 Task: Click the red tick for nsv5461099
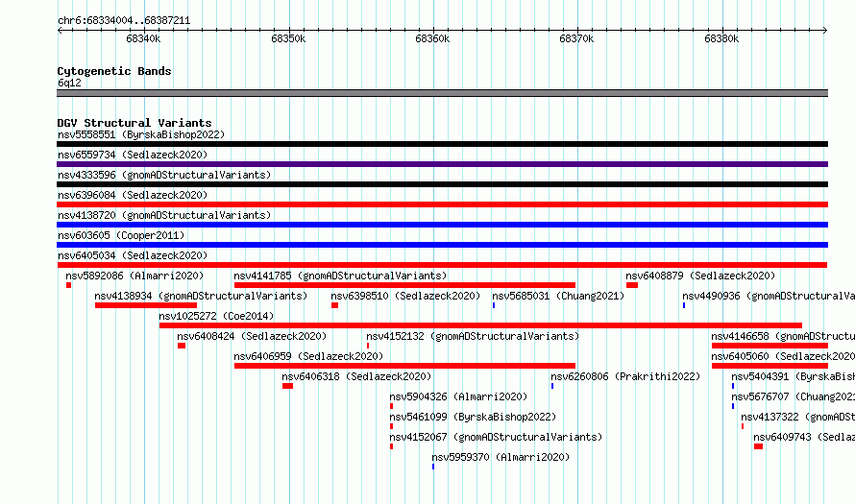tap(391, 426)
